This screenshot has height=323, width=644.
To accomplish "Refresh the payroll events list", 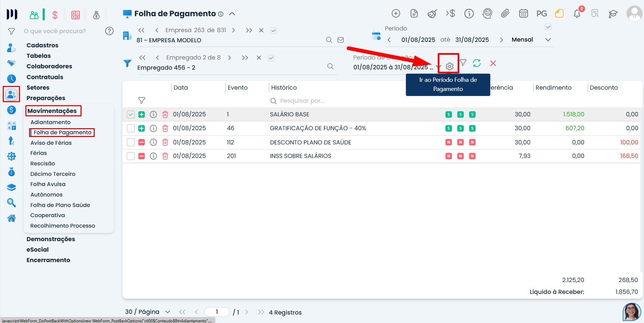I will [477, 63].
